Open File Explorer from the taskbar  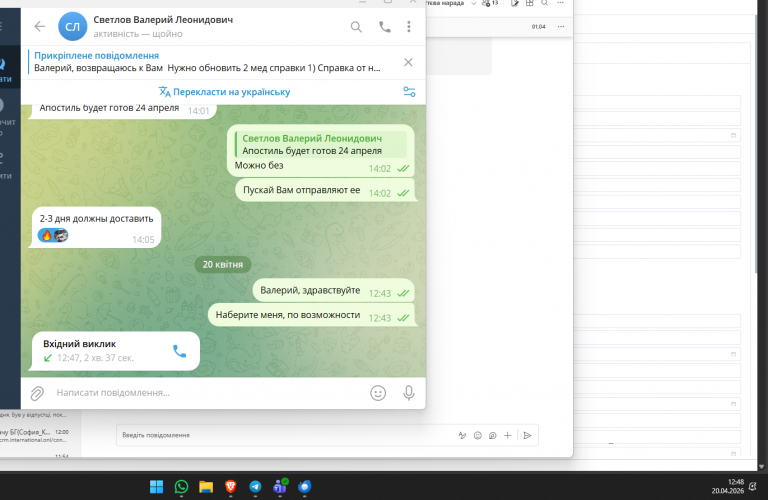[206, 486]
